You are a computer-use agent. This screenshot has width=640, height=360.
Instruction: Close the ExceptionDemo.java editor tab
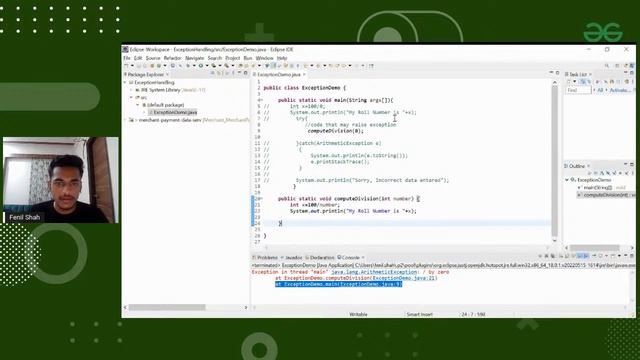(304, 74)
